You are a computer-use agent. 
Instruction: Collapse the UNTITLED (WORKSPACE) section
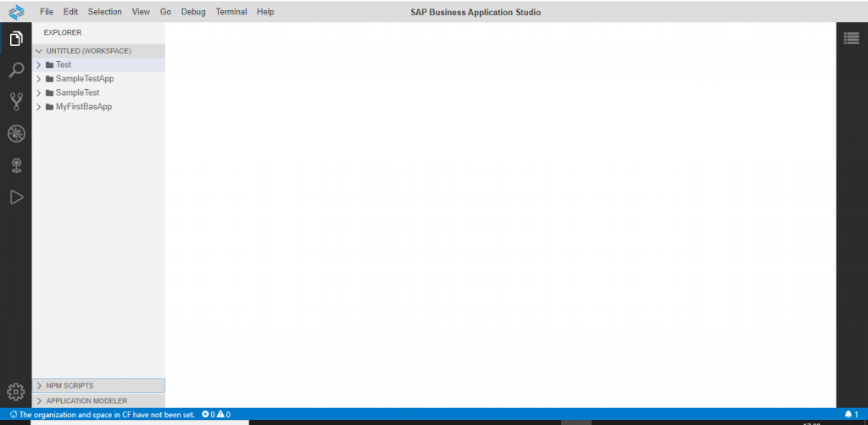39,51
